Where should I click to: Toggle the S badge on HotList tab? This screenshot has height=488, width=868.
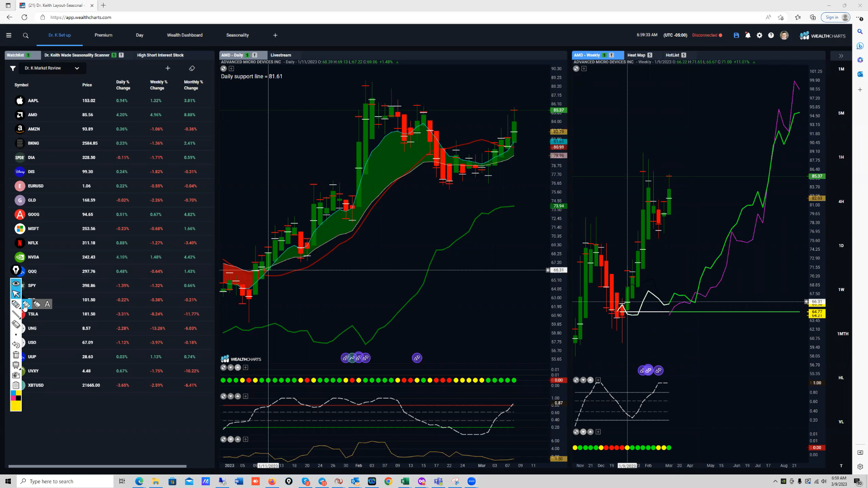tap(684, 55)
